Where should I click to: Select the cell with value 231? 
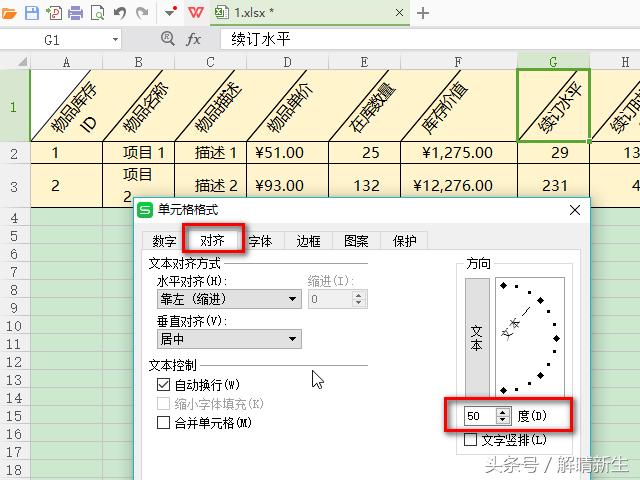tap(553, 185)
